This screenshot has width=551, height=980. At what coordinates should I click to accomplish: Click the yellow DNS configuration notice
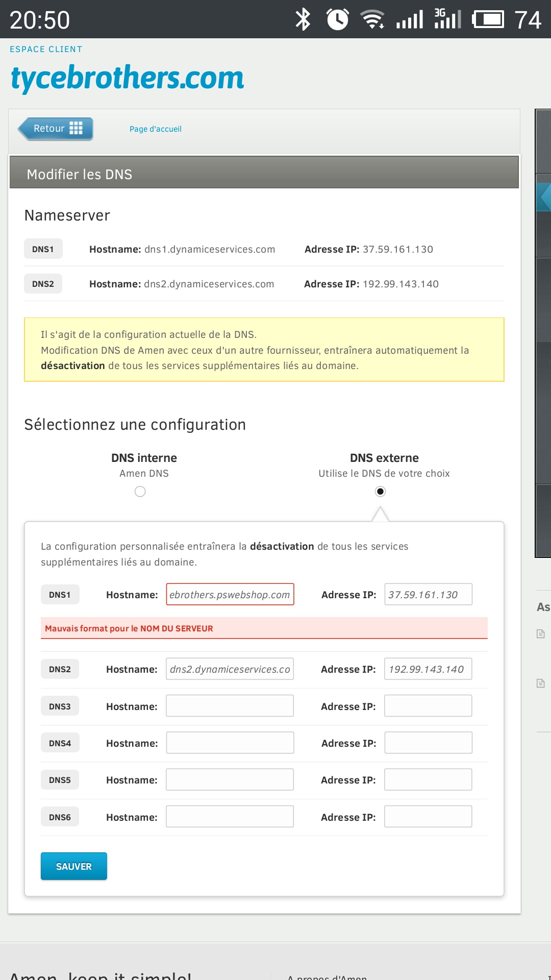pos(264,350)
